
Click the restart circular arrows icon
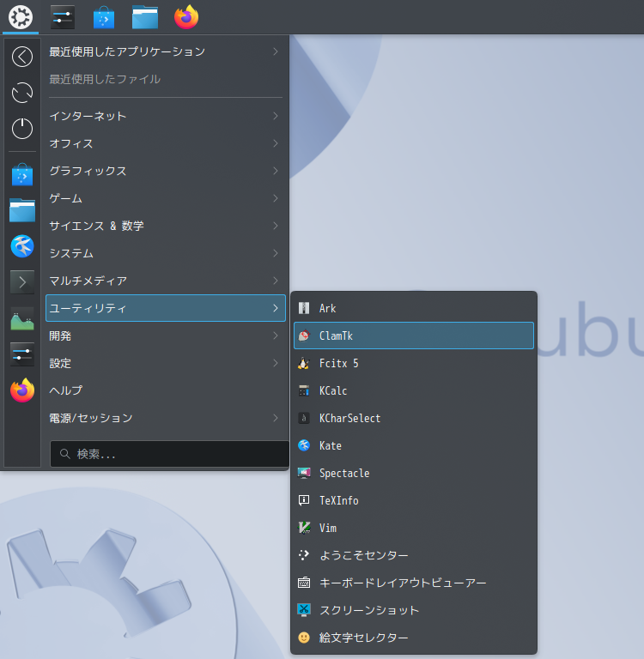coord(22,93)
